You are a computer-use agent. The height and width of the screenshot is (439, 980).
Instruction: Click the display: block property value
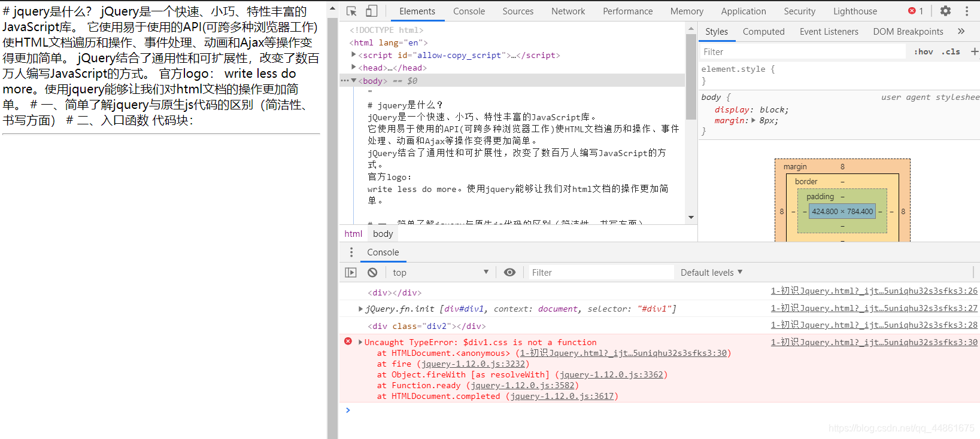(774, 109)
